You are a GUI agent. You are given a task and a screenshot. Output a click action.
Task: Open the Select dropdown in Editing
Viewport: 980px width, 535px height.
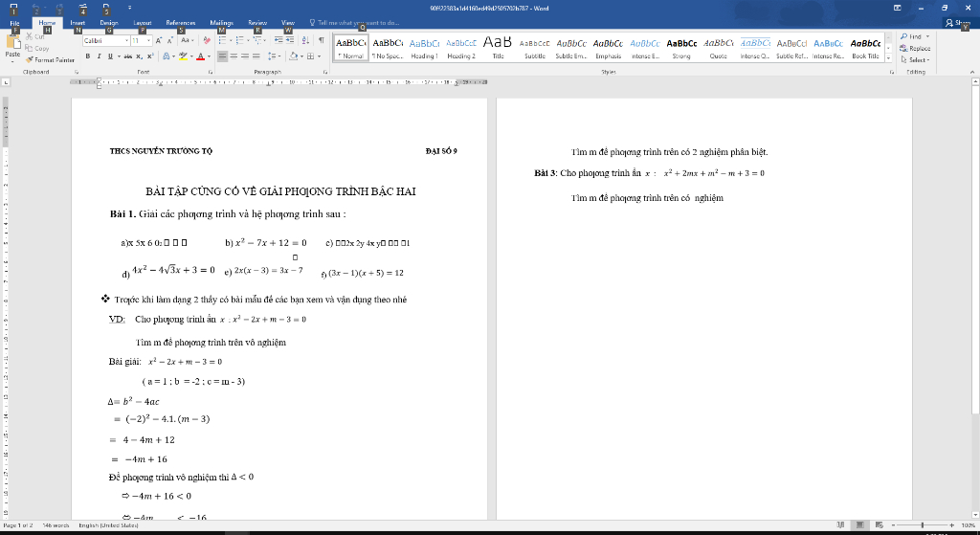pos(916,60)
